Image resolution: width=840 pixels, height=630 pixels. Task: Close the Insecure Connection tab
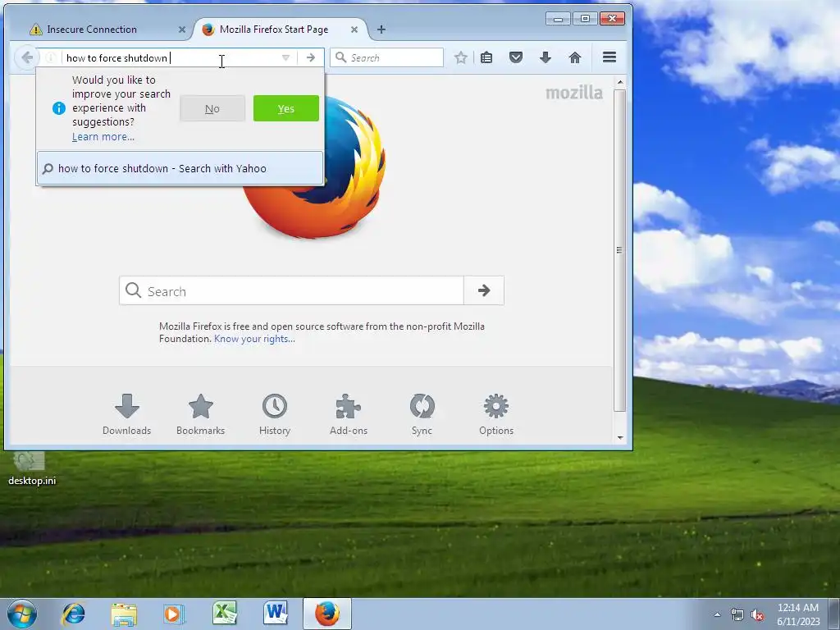point(182,30)
